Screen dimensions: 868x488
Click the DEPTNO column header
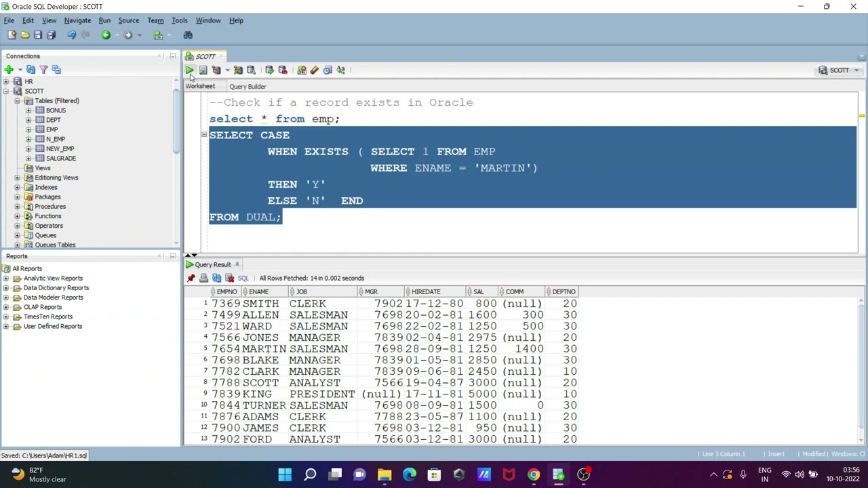pos(561,291)
